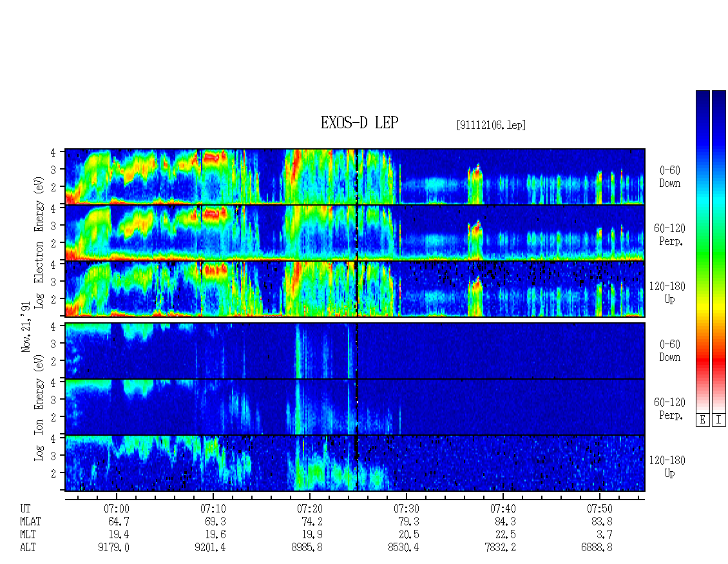Screen dimensions: 728x564
Task: Click the ion '0-60 Down' pitch angle label
Action: point(669,351)
